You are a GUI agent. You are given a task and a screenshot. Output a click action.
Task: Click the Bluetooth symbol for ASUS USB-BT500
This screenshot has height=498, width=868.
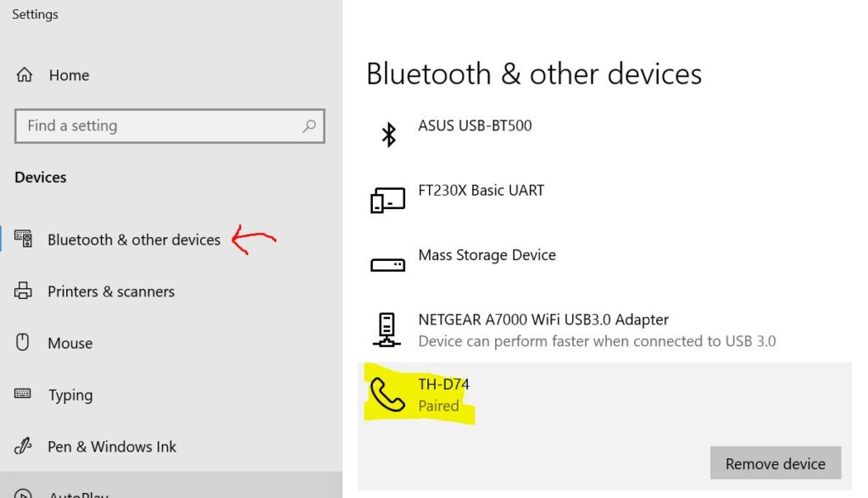tap(388, 134)
